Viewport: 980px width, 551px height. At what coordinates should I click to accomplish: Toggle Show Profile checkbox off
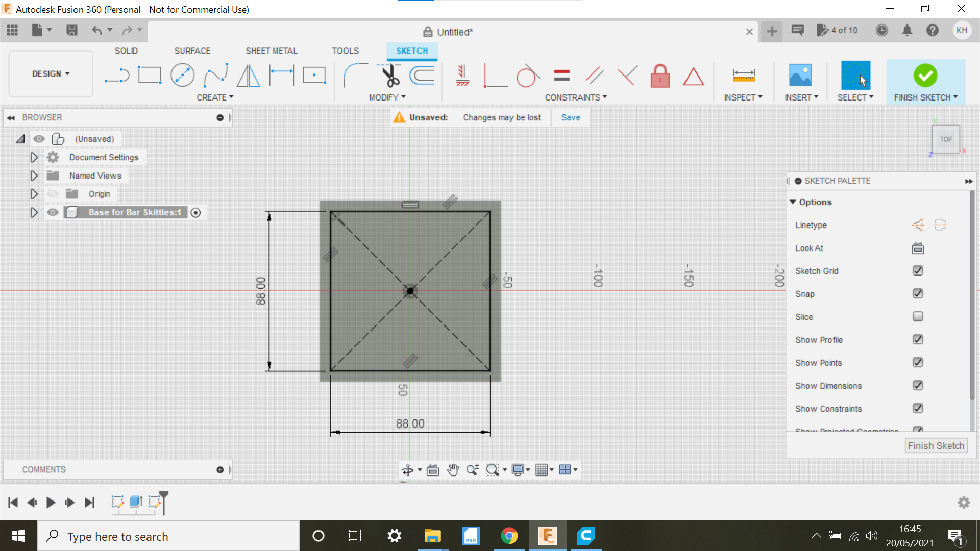coord(917,339)
